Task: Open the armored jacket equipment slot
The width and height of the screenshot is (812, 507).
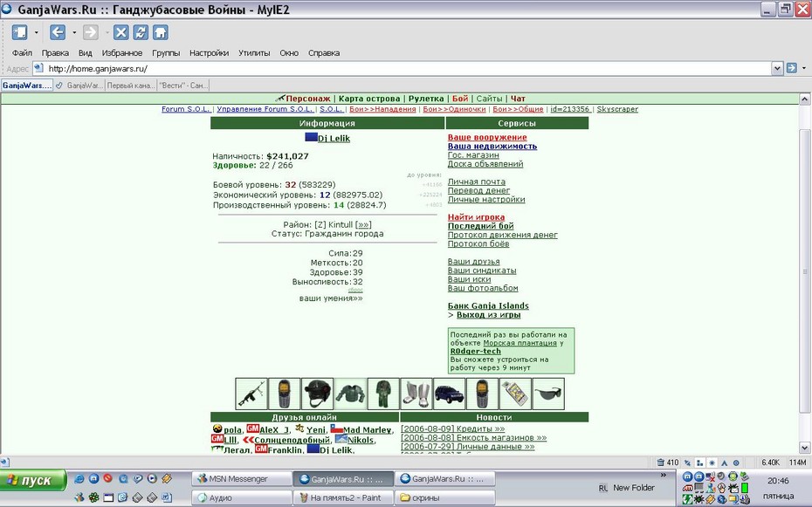Action: 351,394
